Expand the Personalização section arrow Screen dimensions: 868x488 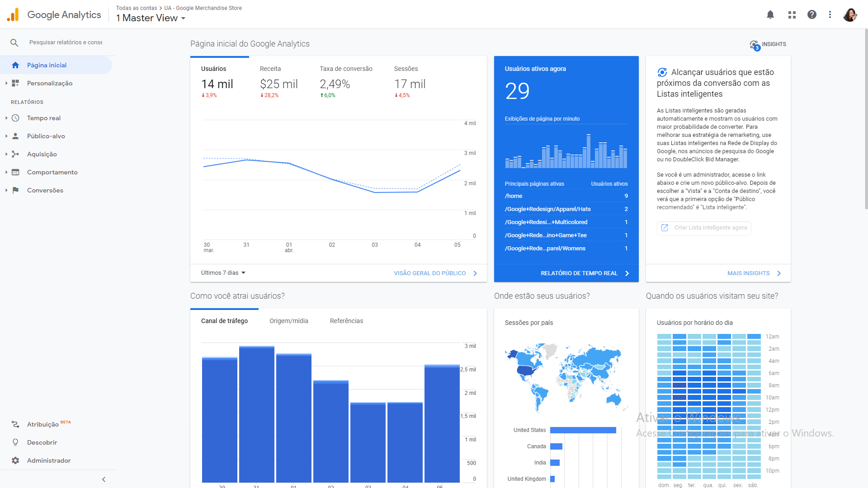6,83
